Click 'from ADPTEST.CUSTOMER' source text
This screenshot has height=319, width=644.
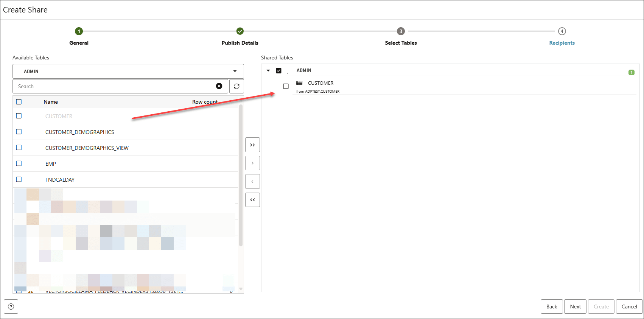pyautogui.click(x=318, y=91)
